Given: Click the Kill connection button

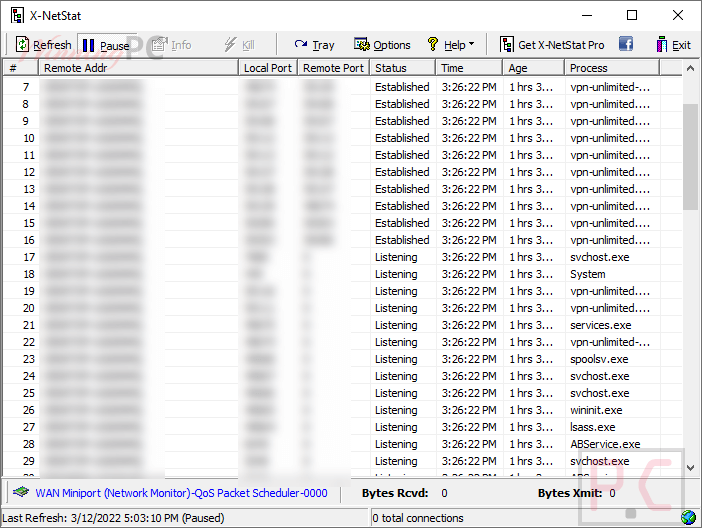Looking at the screenshot, I should (x=240, y=45).
